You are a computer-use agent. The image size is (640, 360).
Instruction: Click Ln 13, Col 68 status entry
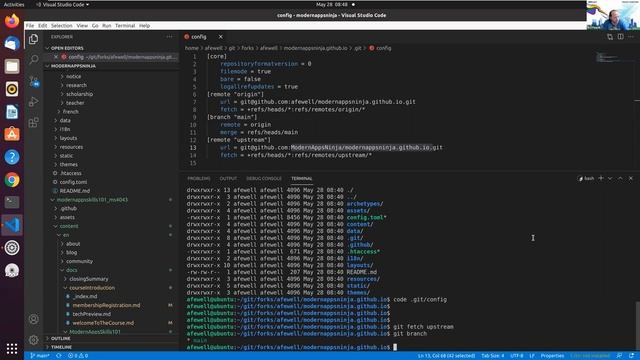[x=446, y=356]
